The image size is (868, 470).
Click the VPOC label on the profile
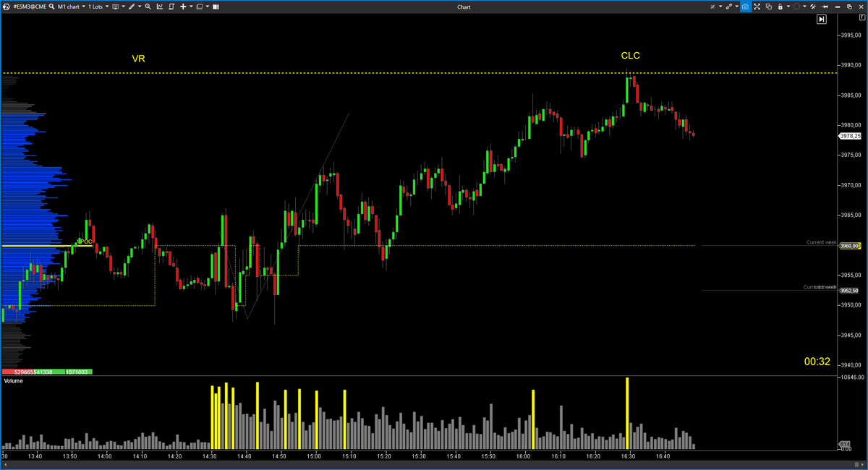(85, 242)
